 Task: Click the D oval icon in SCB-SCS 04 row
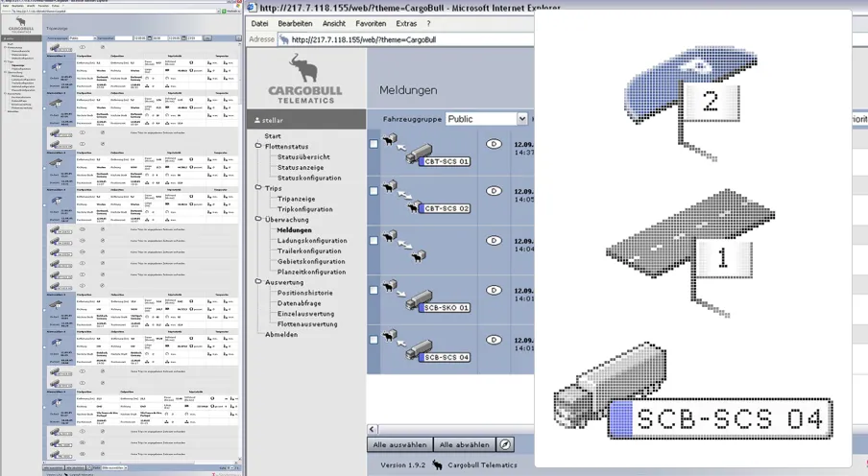point(494,340)
